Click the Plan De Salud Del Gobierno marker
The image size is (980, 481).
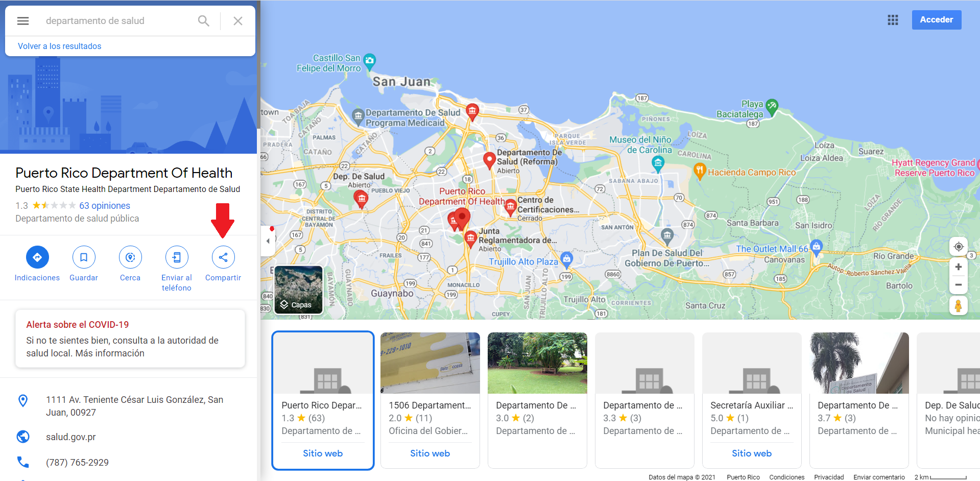(667, 236)
